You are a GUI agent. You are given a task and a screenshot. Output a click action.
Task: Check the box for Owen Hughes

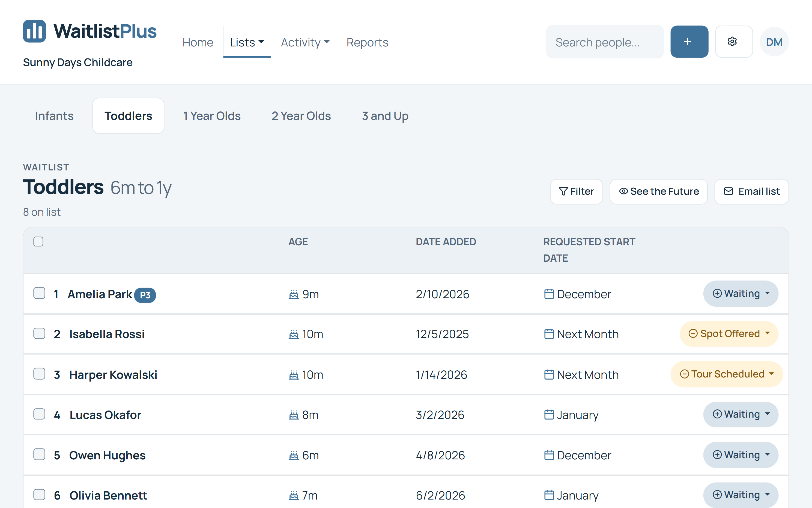[x=39, y=454]
